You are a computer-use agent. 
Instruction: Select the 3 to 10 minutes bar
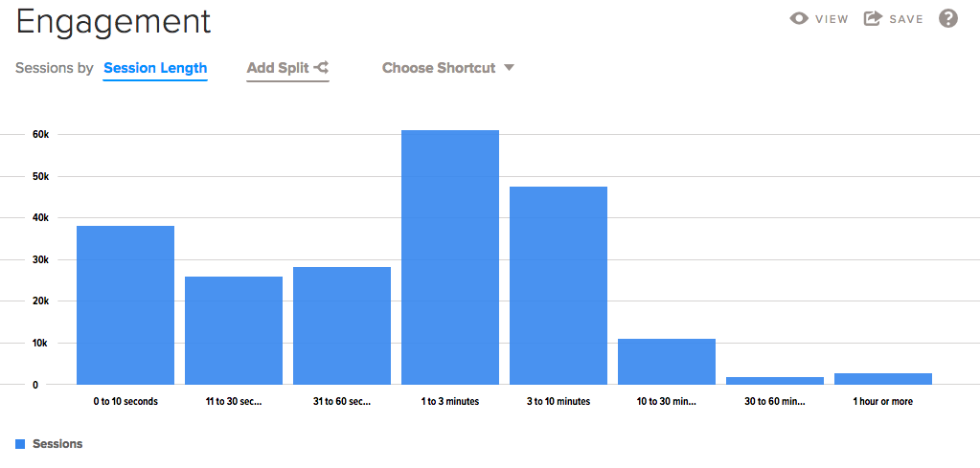(558, 285)
